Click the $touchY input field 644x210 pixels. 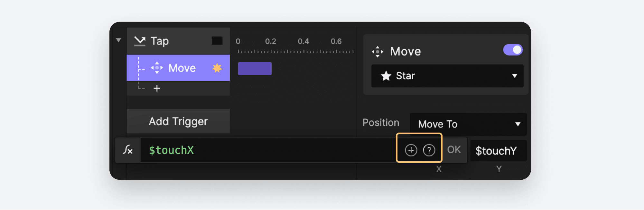(x=498, y=150)
